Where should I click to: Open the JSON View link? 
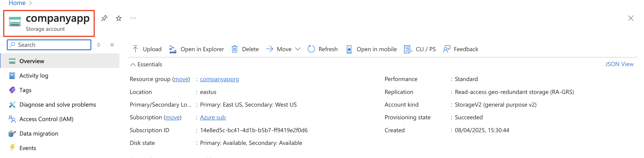tap(619, 64)
